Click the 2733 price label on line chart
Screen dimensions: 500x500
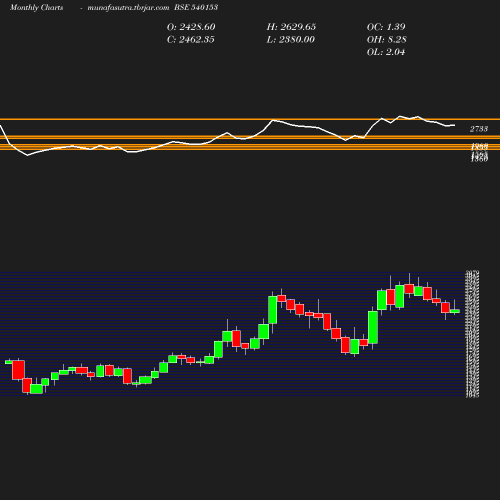(479, 129)
